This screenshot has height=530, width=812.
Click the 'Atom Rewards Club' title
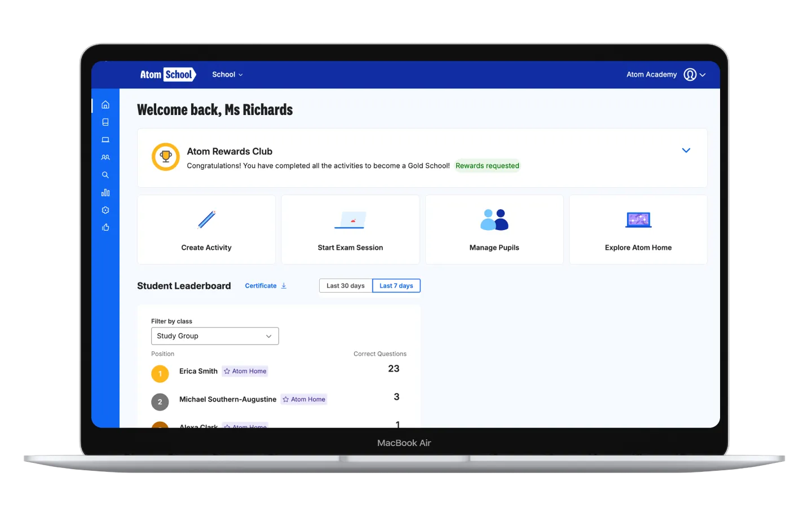point(230,152)
